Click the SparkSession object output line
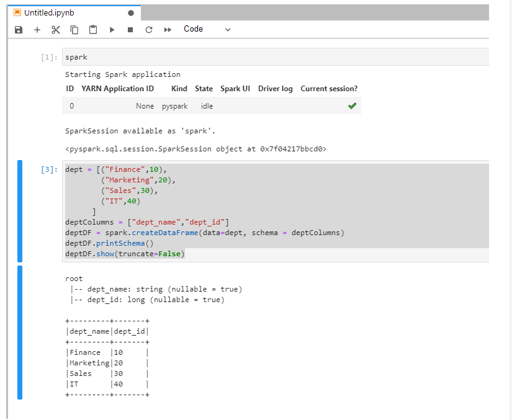This screenshot has height=420, width=512. pyautogui.click(x=196, y=149)
